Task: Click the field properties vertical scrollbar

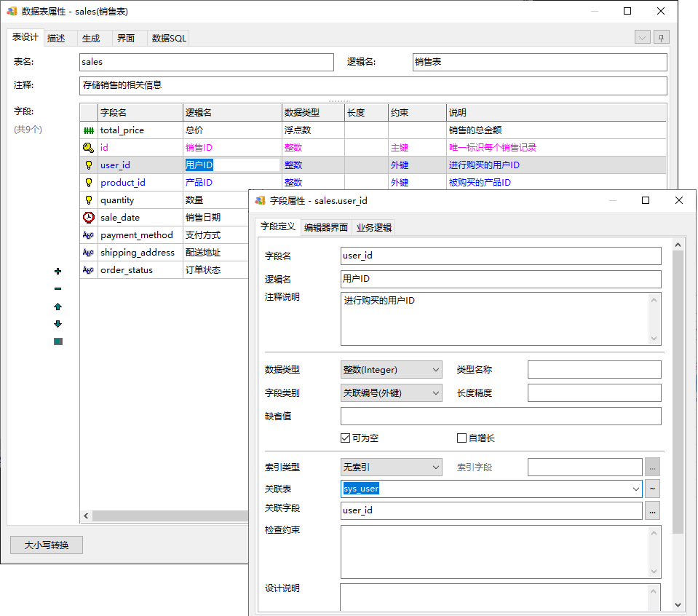Action: pyautogui.click(x=678, y=393)
